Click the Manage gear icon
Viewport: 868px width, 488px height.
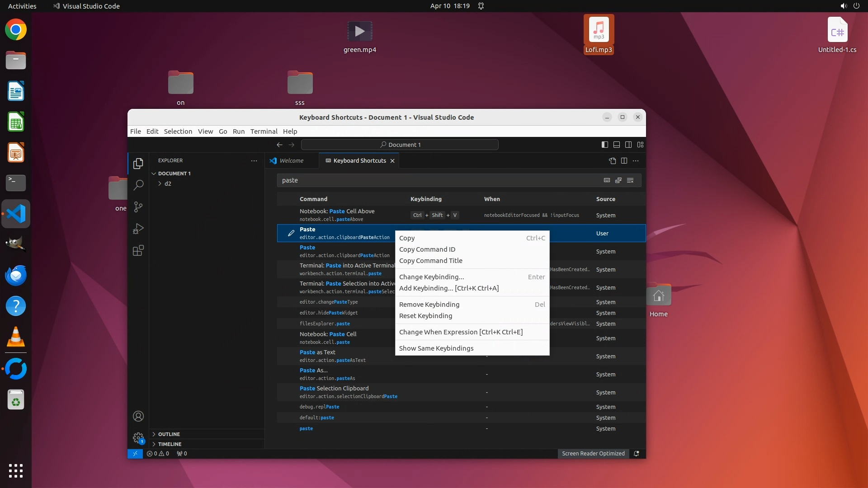pos(138,437)
